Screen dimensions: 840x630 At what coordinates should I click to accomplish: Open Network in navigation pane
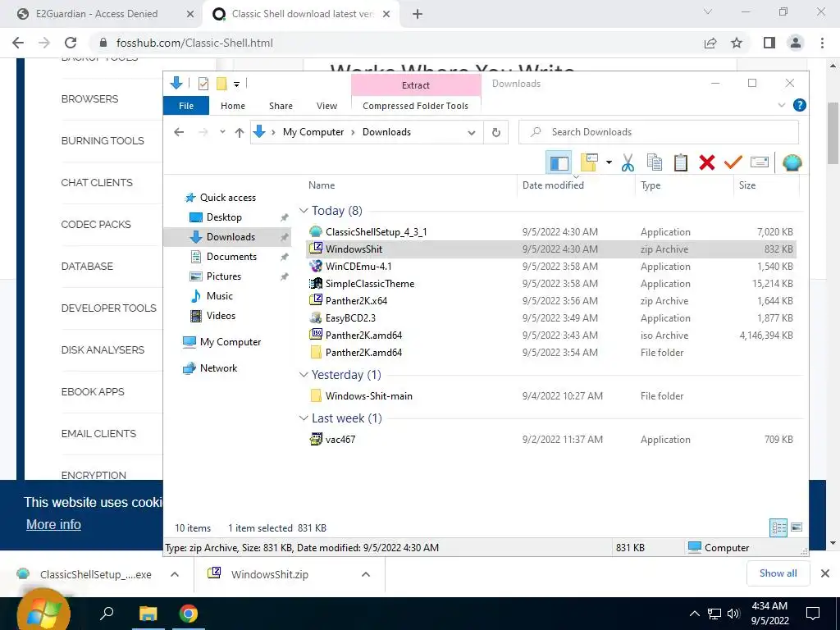(x=218, y=368)
